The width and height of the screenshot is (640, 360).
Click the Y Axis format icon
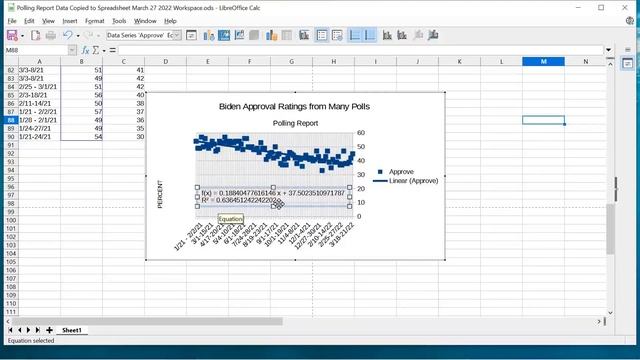(x=402, y=36)
